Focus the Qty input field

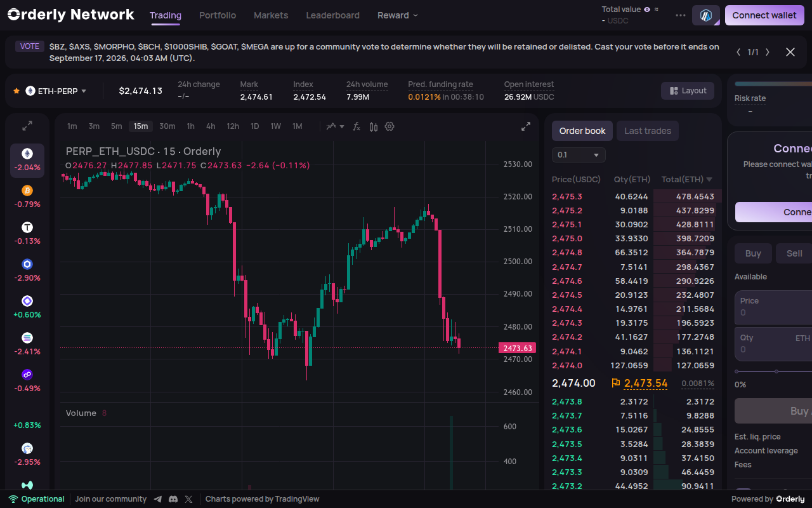pyautogui.click(x=773, y=344)
